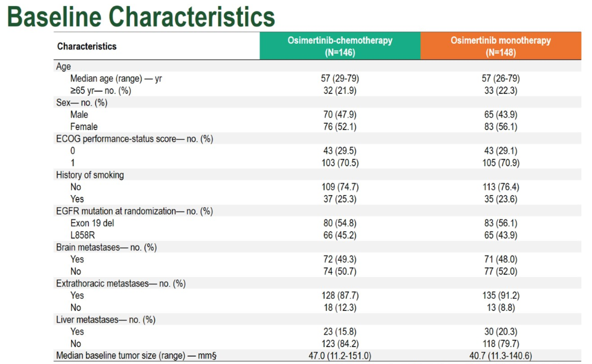The width and height of the screenshot is (592, 364).
Task: Select the ECOG performance-status score heading
Action: pos(134,139)
